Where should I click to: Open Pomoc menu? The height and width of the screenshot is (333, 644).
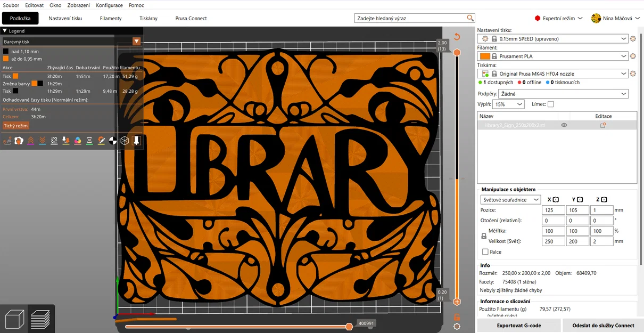point(136,5)
